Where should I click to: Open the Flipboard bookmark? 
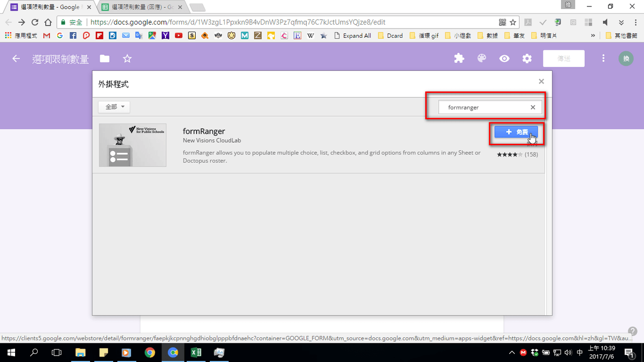point(99,36)
